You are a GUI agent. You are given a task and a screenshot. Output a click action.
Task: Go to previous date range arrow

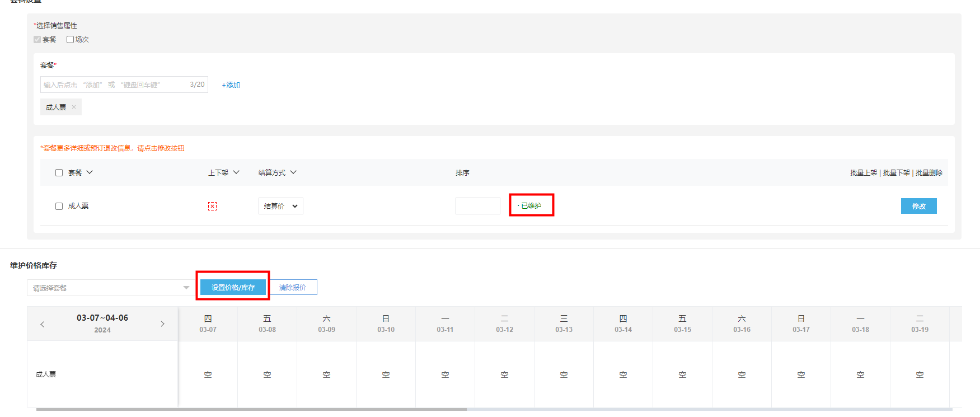pos(42,324)
